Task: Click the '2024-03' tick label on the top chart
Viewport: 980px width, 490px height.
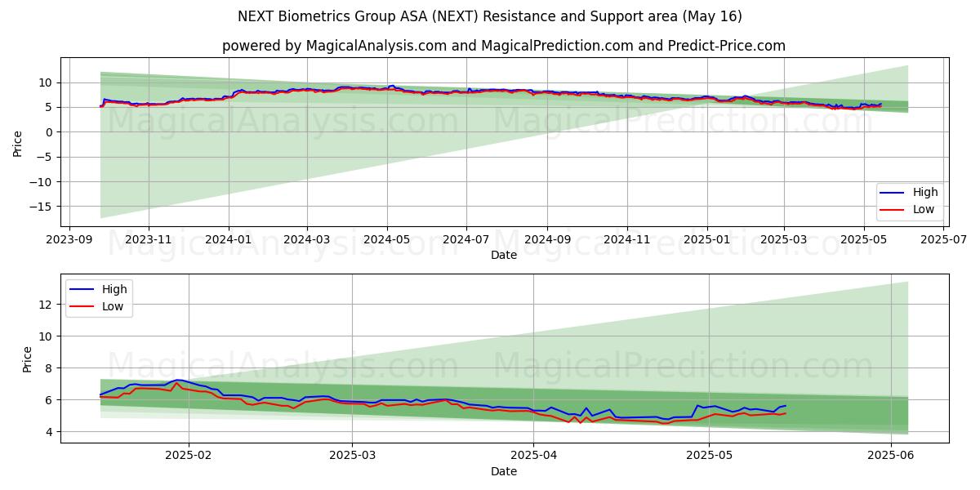Action: (307, 240)
